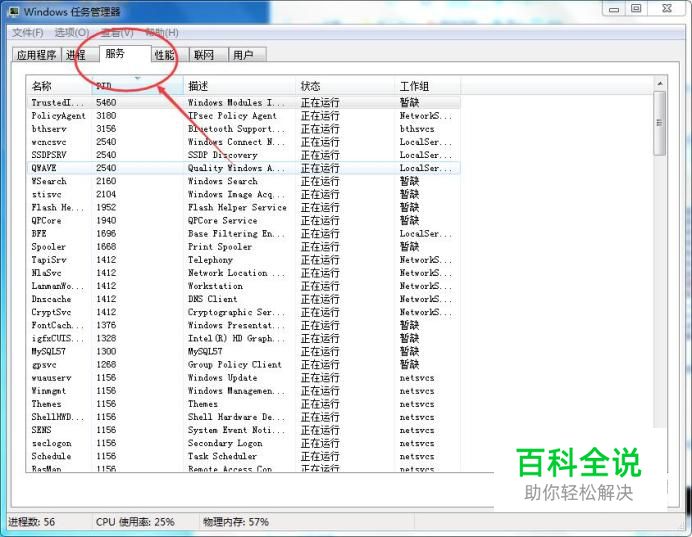Select the SENS service row
The image size is (692, 537).
pyautogui.click(x=243, y=430)
